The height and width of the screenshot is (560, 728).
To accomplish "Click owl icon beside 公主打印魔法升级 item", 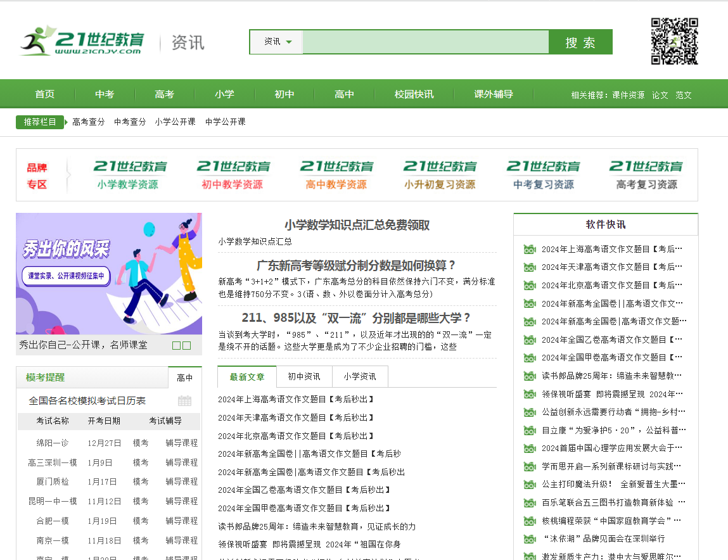I will (x=530, y=485).
